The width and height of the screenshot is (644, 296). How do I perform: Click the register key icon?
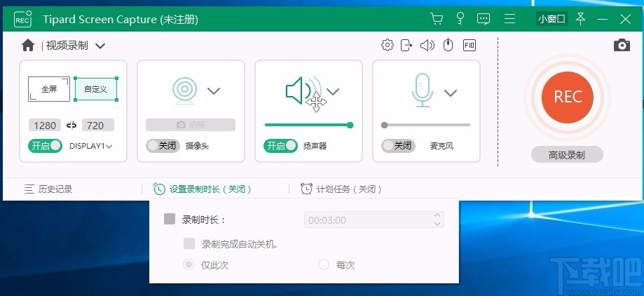(460, 18)
